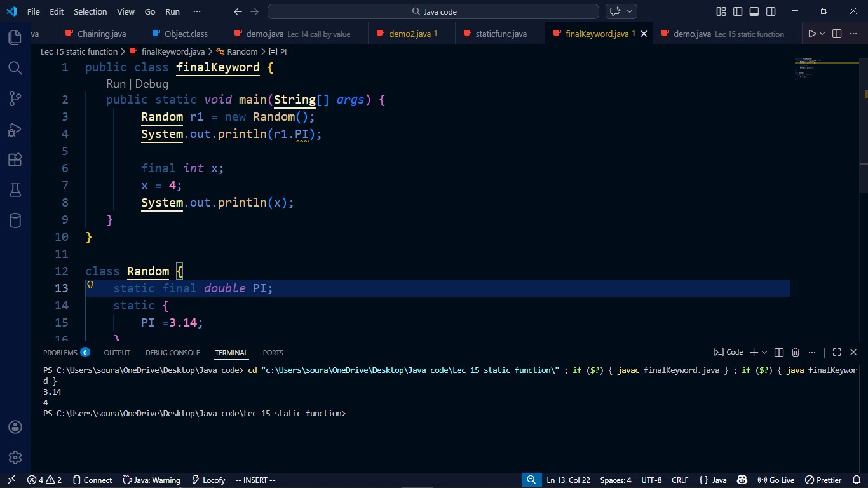Viewport: 868px width, 488px height.
Task: Open the Extensions view icon
Action: coord(15,160)
